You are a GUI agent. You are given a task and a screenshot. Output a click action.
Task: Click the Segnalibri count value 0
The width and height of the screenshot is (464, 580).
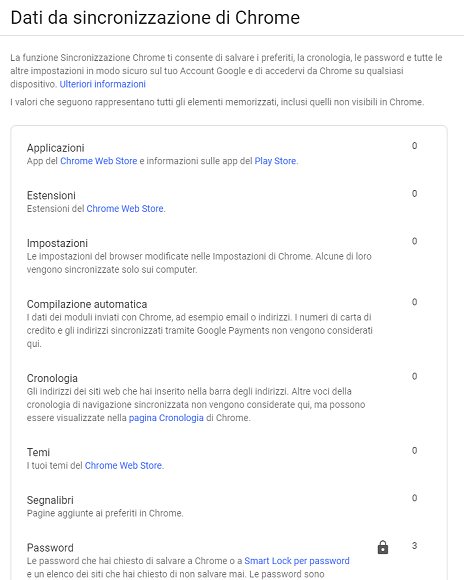(414, 498)
